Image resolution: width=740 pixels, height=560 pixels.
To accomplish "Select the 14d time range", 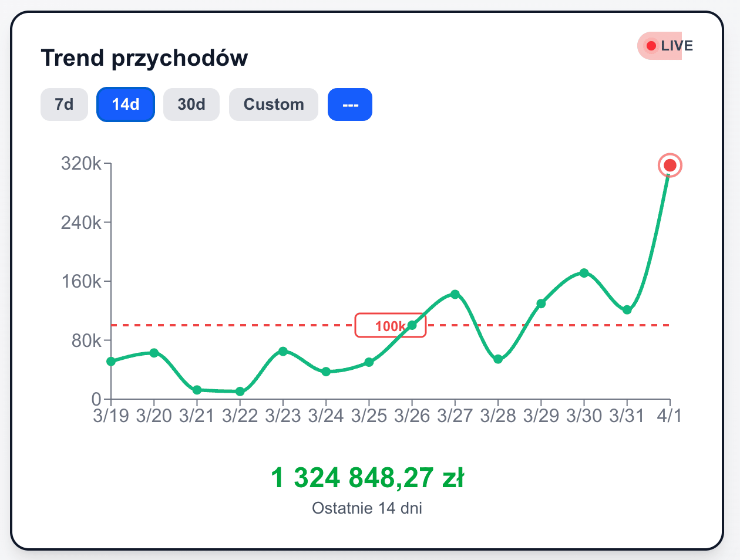I will pos(126,104).
